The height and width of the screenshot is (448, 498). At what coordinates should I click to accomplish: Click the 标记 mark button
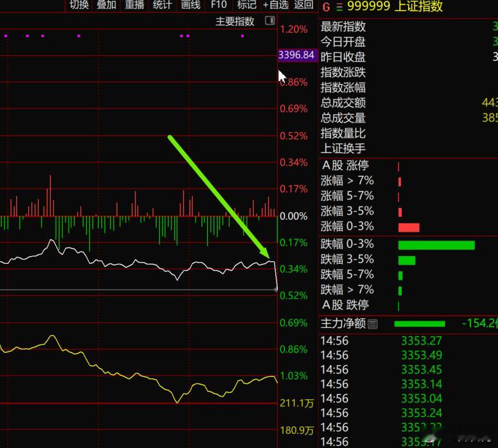click(x=246, y=4)
